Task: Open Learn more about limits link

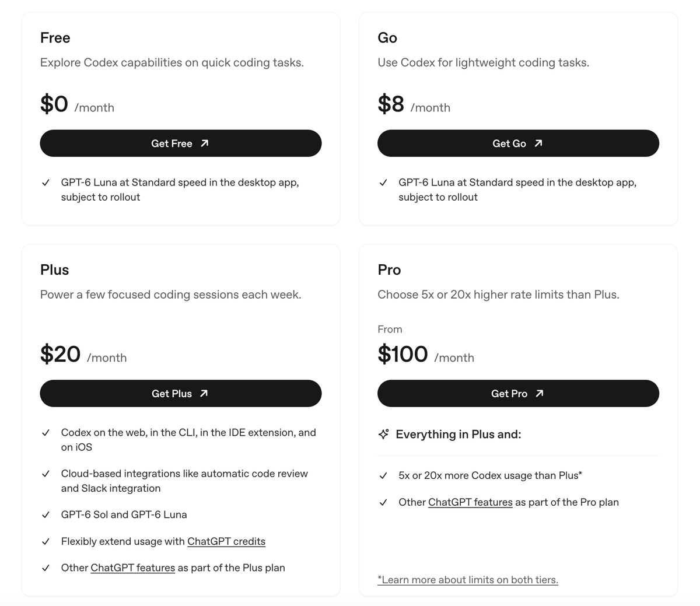Action: 468,580
